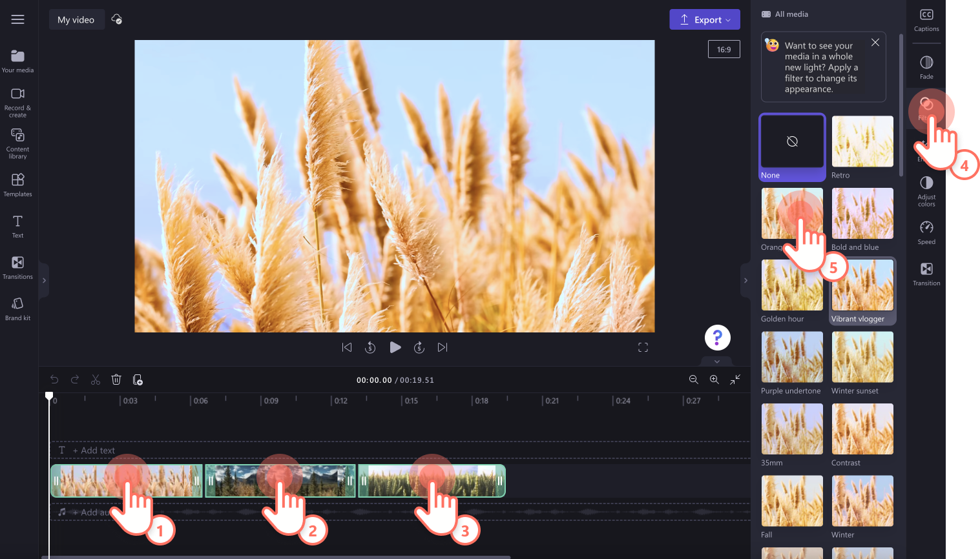Open the Transition tab in right panel
This screenshot has width=980, height=559.
pos(926,274)
